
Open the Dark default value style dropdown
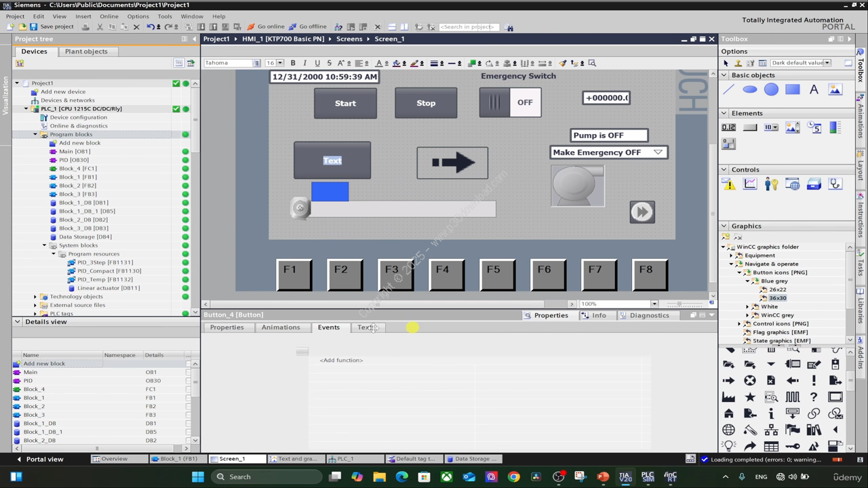coord(827,63)
